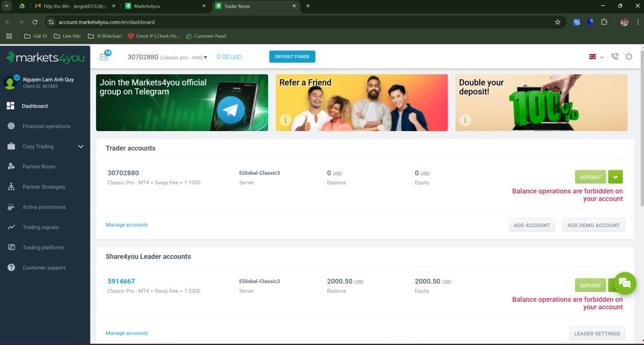Viewport: 644px width, 345px height.
Task: Open the Double your deposit banner
Action: pyautogui.click(x=542, y=102)
